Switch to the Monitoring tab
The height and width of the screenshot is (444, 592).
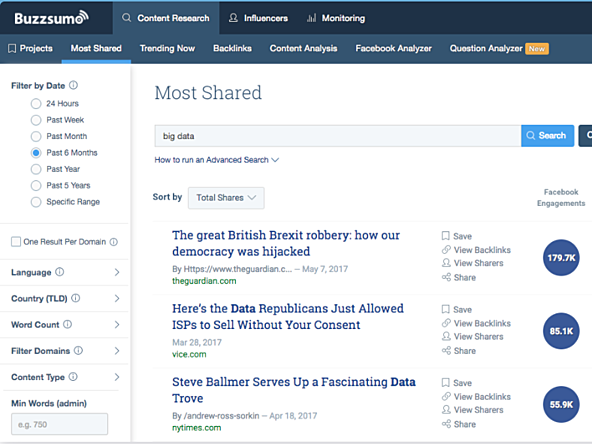[336, 18]
